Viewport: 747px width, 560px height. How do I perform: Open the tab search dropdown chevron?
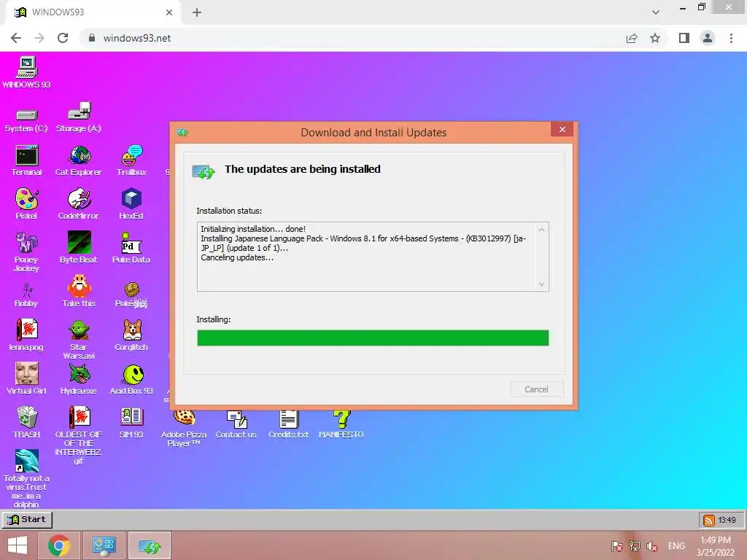click(656, 12)
